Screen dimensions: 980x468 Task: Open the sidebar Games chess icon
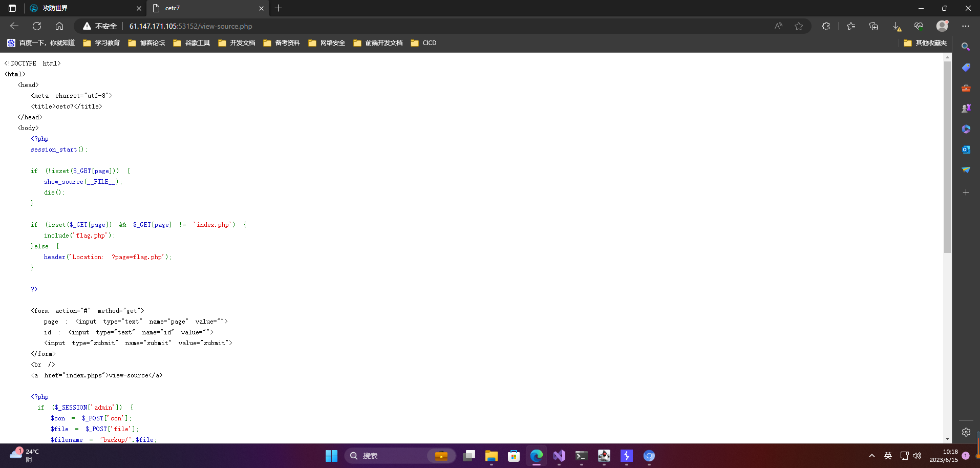[966, 109]
